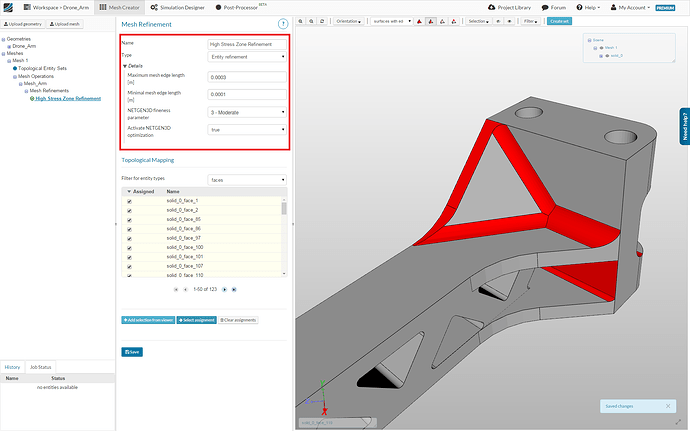This screenshot has width=690, height=431.
Task: Uncheck the solid_0_face_100 checkbox
Action: click(x=130, y=247)
